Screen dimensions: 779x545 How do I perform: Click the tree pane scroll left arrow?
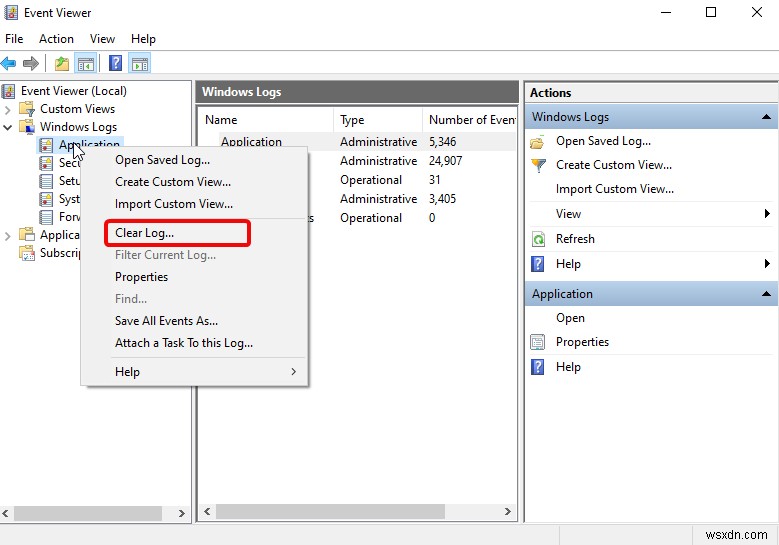[x=6, y=513]
